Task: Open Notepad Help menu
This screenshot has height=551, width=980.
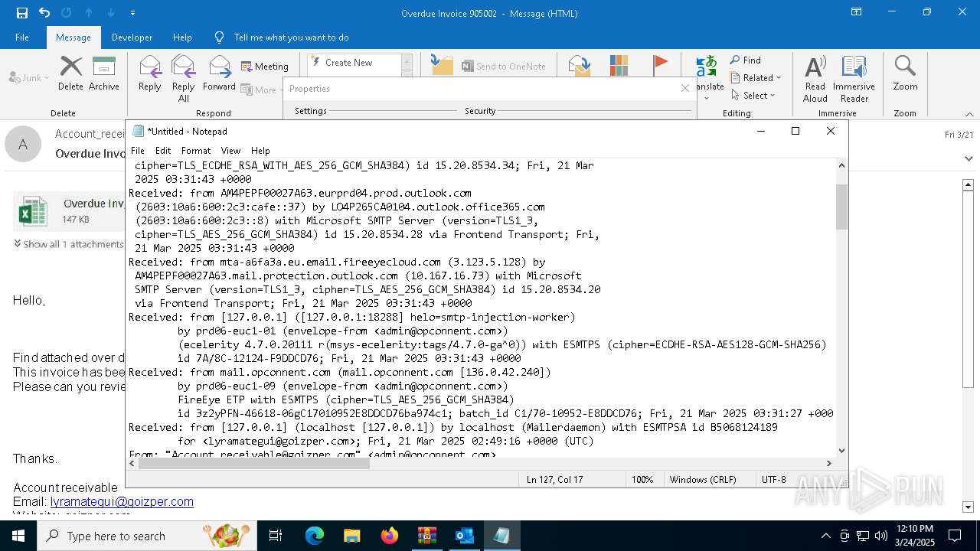Action: (x=260, y=151)
